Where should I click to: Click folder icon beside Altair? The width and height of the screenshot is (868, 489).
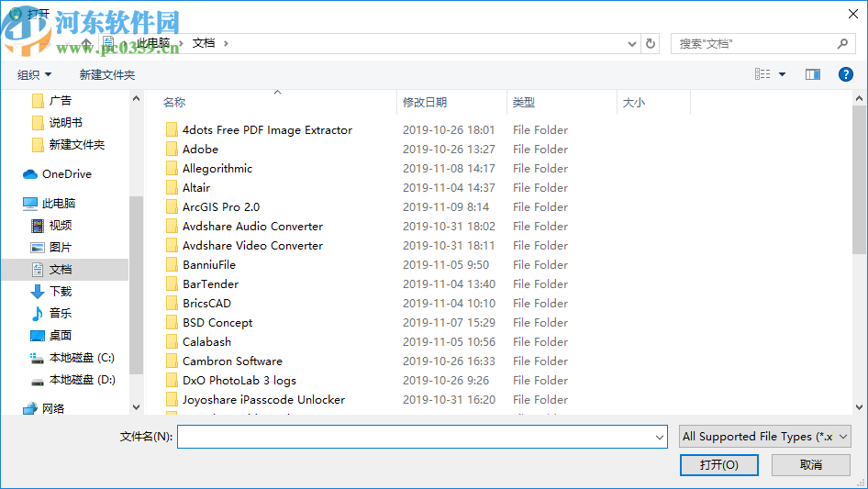point(172,188)
